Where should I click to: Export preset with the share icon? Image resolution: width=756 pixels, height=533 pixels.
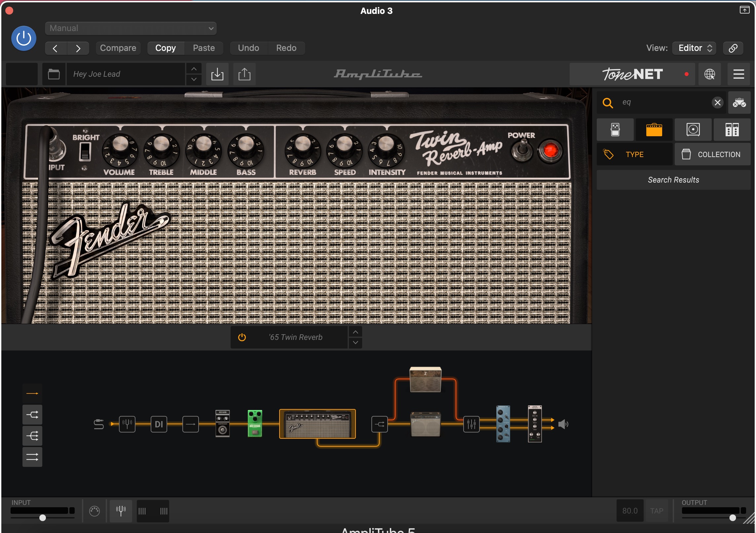coord(245,74)
